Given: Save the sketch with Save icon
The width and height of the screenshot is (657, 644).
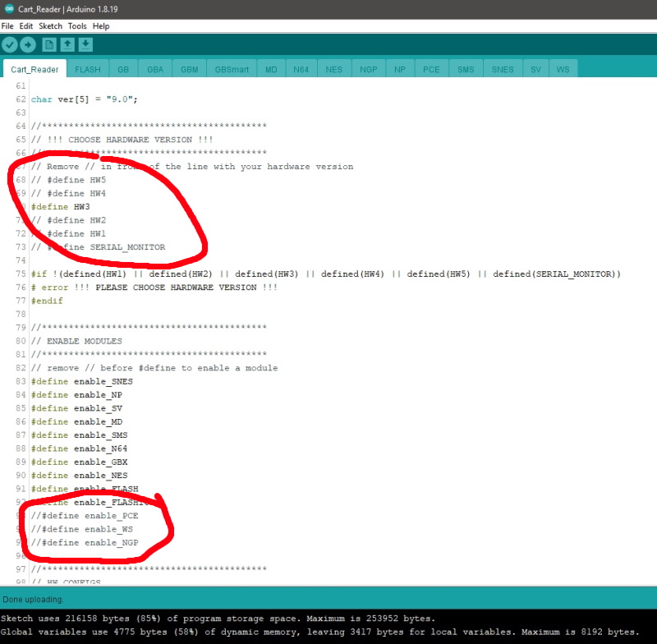Looking at the screenshot, I should pyautogui.click(x=85, y=44).
